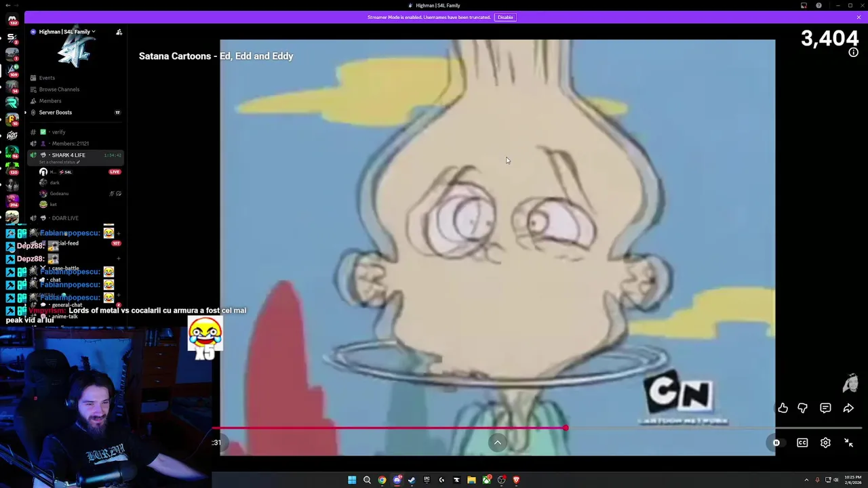Dislike the video with thumbs down icon
This screenshot has height=488, width=868.
click(803, 408)
